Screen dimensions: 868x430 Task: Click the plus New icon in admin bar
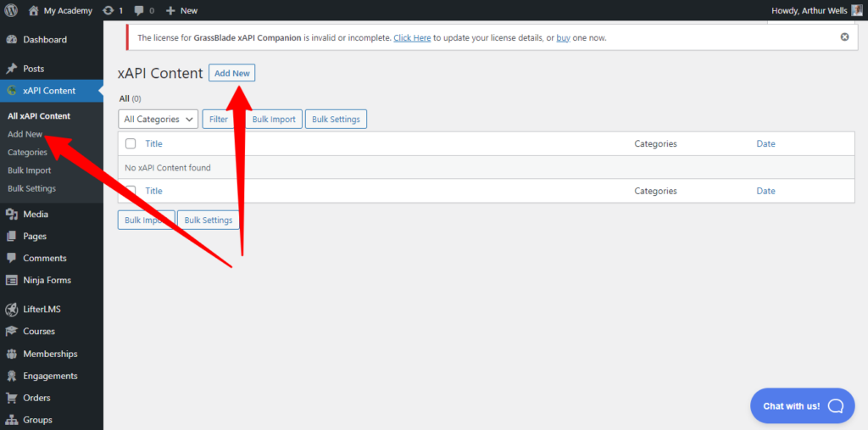pyautogui.click(x=170, y=10)
